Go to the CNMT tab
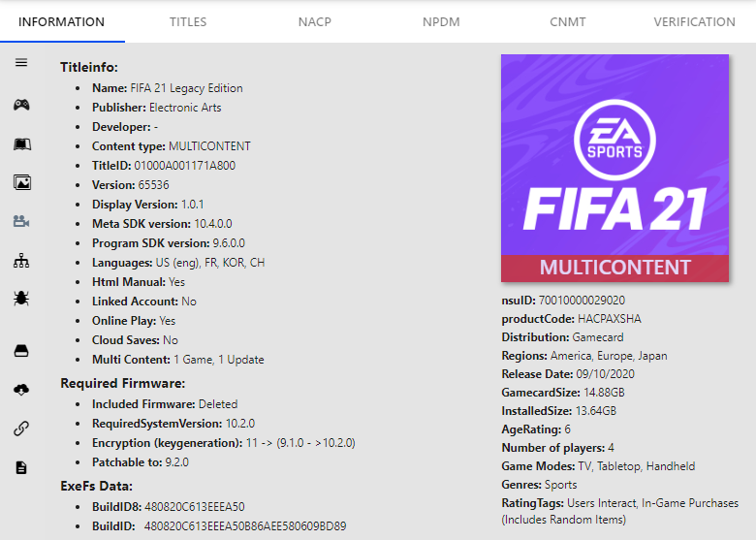 (568, 21)
